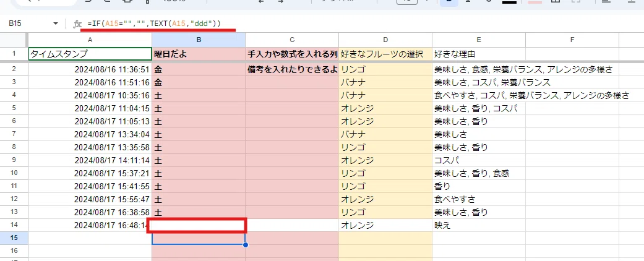Select timestamp 2024/08/17 13:34:04 cell
This screenshot has width=644, height=261.
[x=90, y=135]
